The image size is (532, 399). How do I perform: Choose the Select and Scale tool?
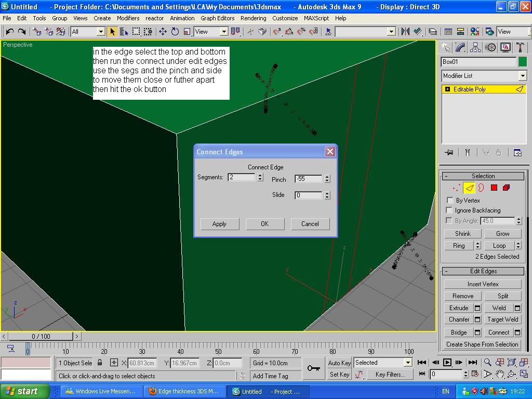(187, 32)
